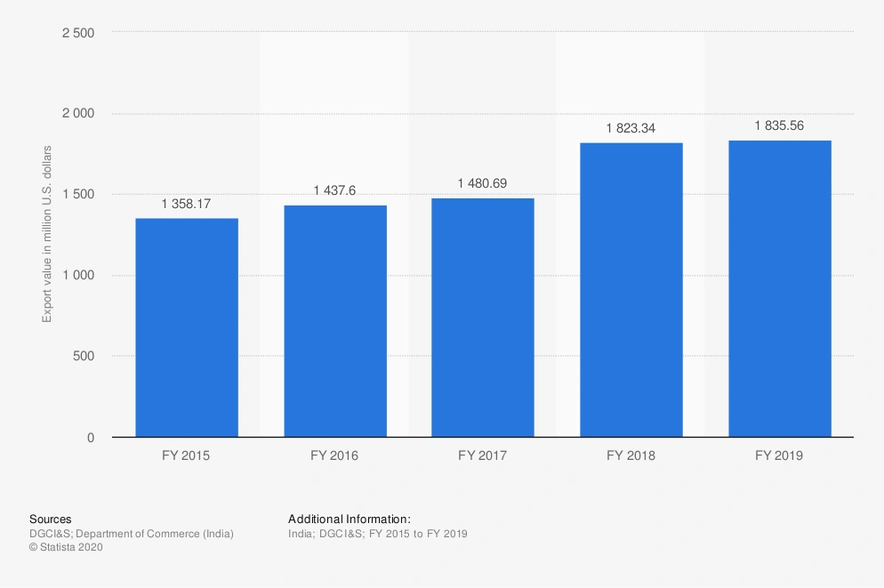This screenshot has width=884, height=588.
Task: Click the FY 2019 axis label
Action: click(779, 455)
